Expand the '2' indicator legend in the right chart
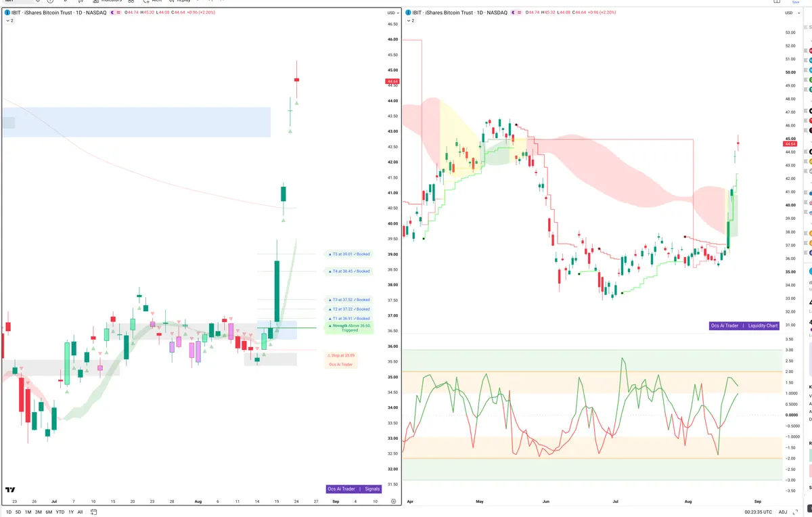The width and height of the screenshot is (812, 517). click(x=411, y=21)
